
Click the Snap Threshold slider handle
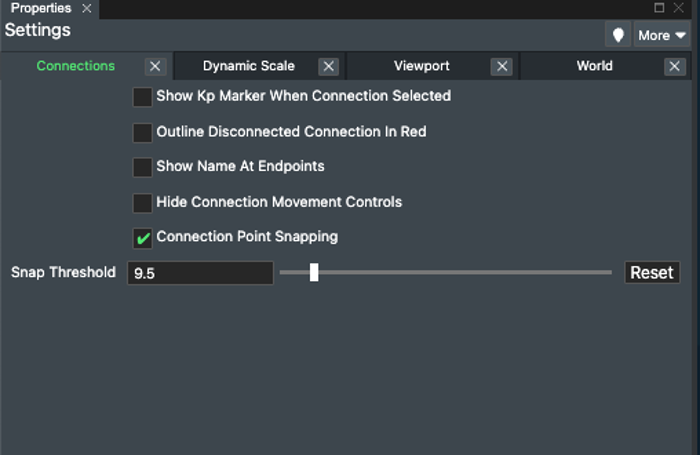tap(314, 272)
